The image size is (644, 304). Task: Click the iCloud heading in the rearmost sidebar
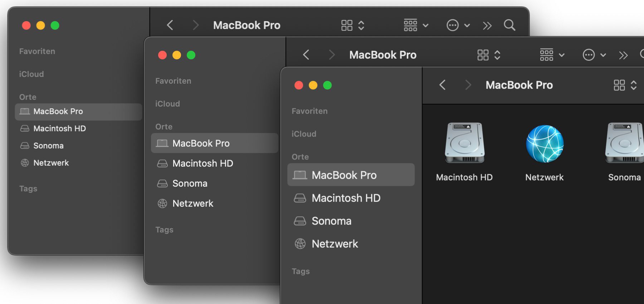point(31,74)
